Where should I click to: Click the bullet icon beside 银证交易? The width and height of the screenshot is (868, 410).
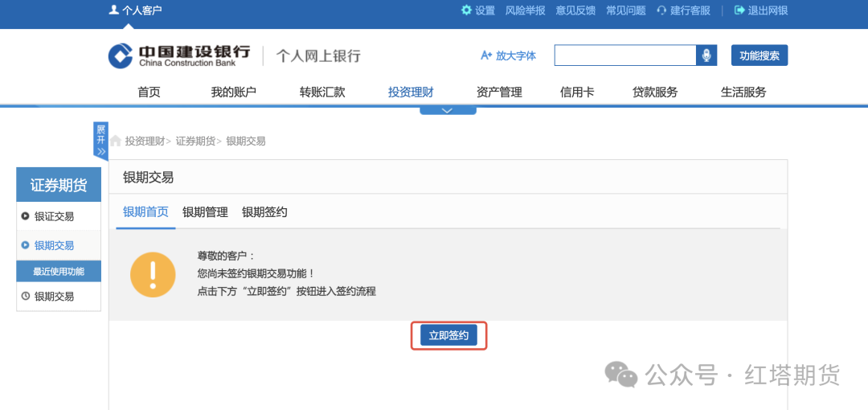[x=25, y=216]
